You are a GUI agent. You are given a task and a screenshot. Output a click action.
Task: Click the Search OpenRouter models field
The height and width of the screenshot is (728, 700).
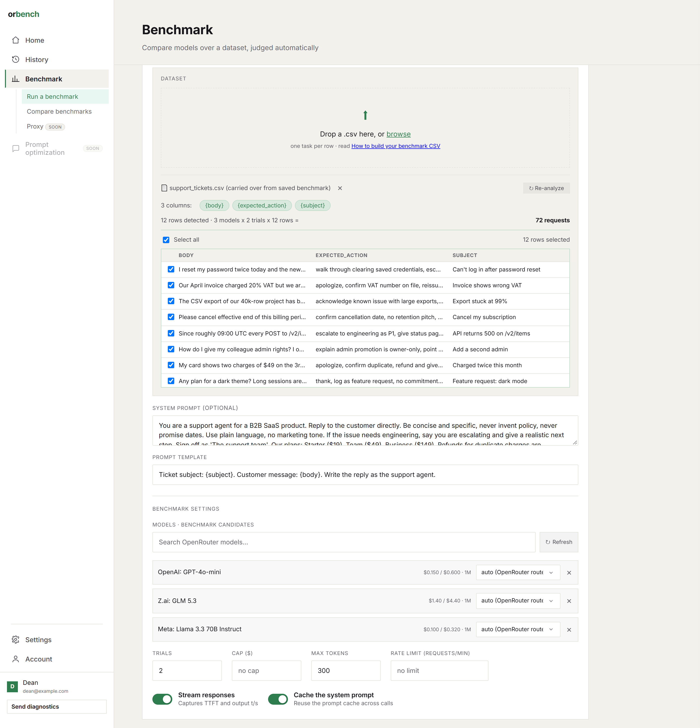tap(344, 542)
